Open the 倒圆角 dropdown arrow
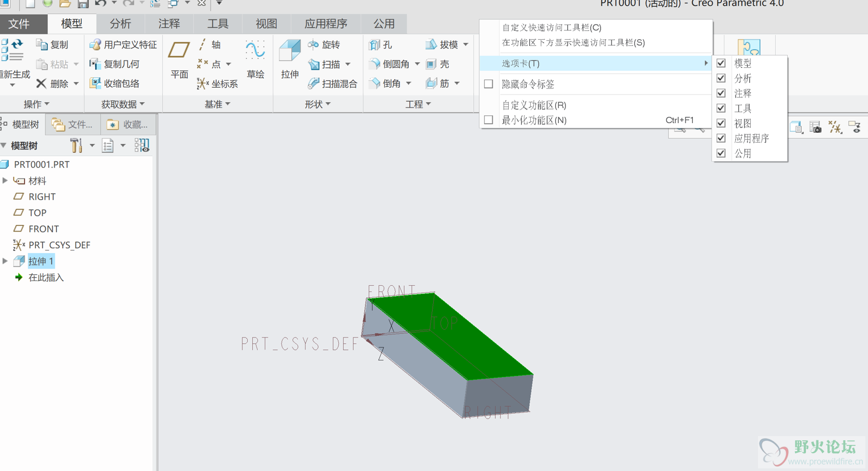 click(x=417, y=64)
